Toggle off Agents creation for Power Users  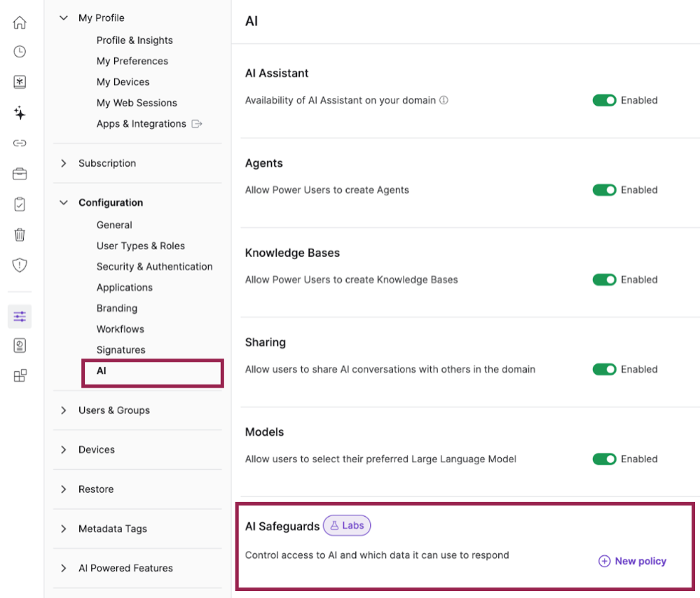coord(604,190)
